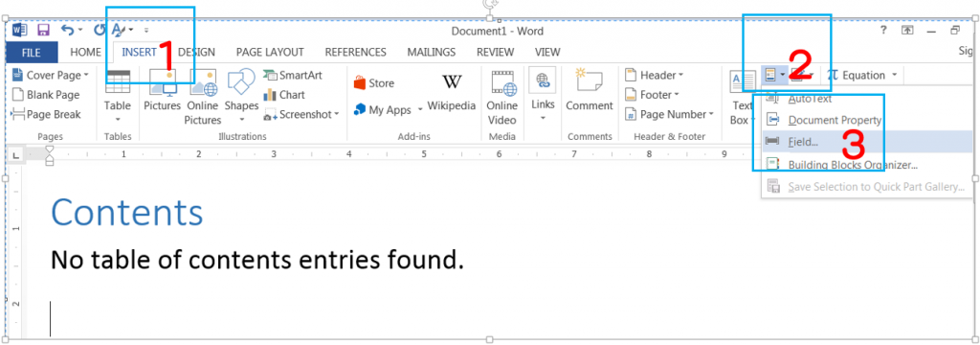
Task: Click the Store button
Action: pyautogui.click(x=374, y=83)
